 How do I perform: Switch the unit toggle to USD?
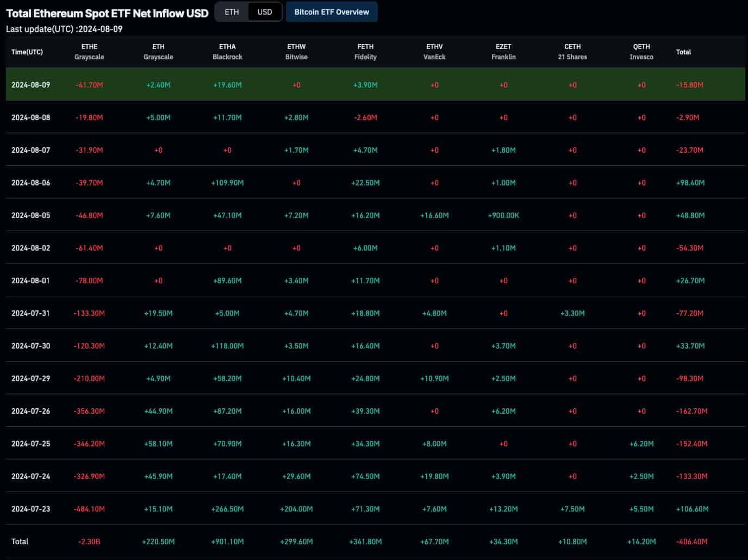[x=265, y=11]
